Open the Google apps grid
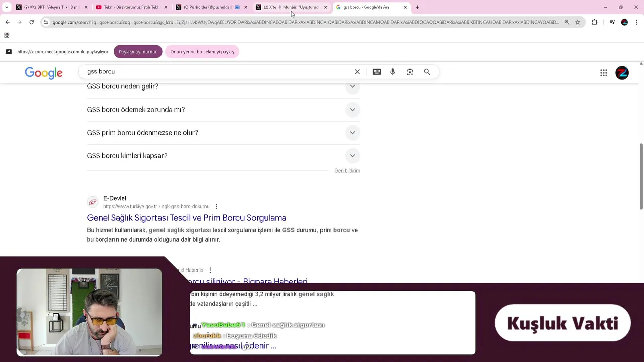 click(604, 73)
